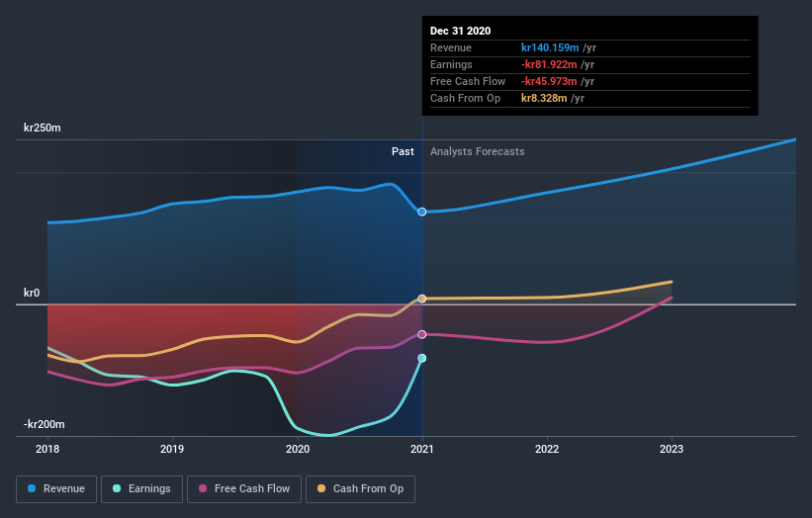
Task: Click the -kr200m y-axis label
Action: [x=45, y=424]
